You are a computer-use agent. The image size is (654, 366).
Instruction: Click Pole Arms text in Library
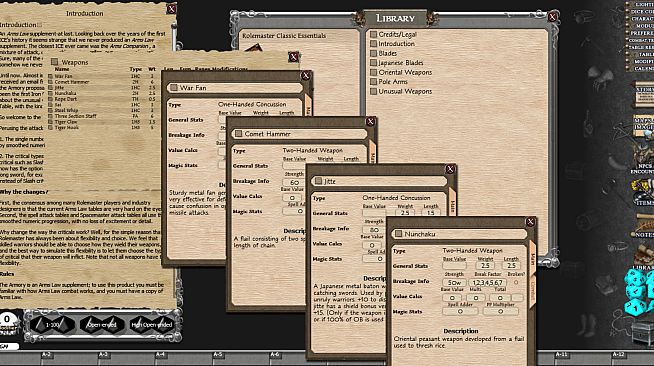[x=392, y=82]
